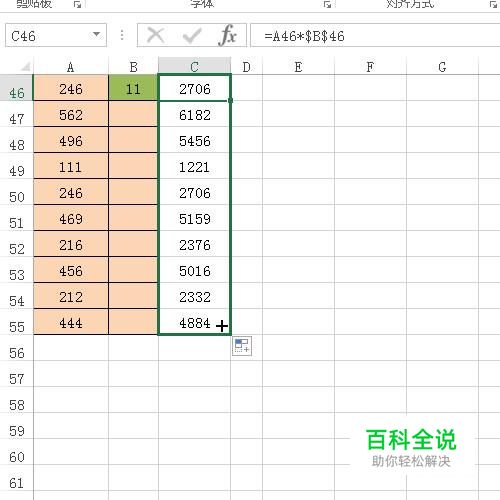Screen dimensions: 500x500
Task: Select row 58 header
Action: tap(17, 400)
